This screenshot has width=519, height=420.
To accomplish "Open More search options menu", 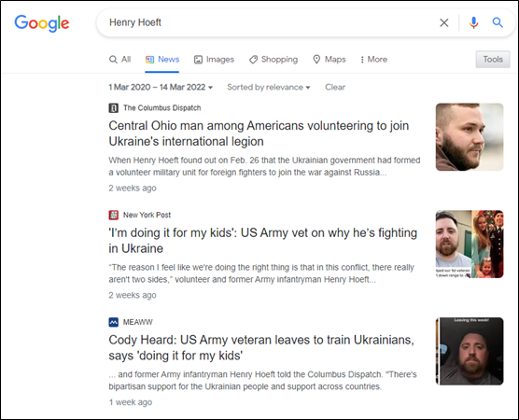I will pos(373,59).
